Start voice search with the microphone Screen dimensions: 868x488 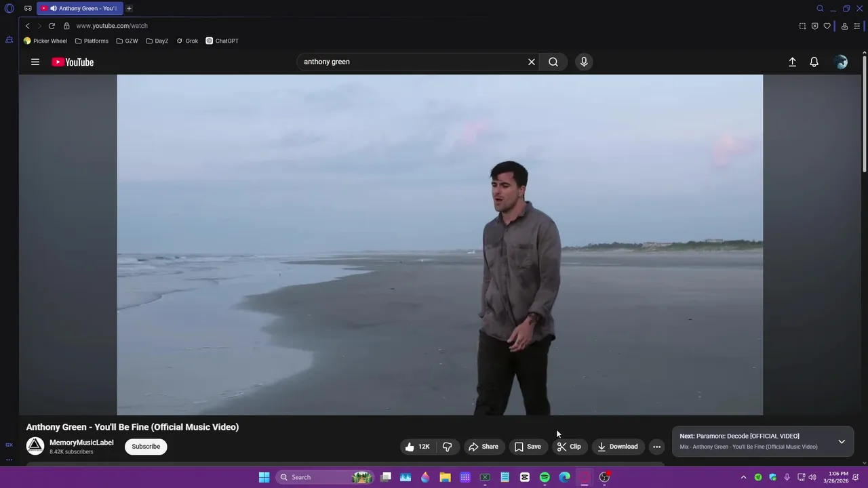584,62
